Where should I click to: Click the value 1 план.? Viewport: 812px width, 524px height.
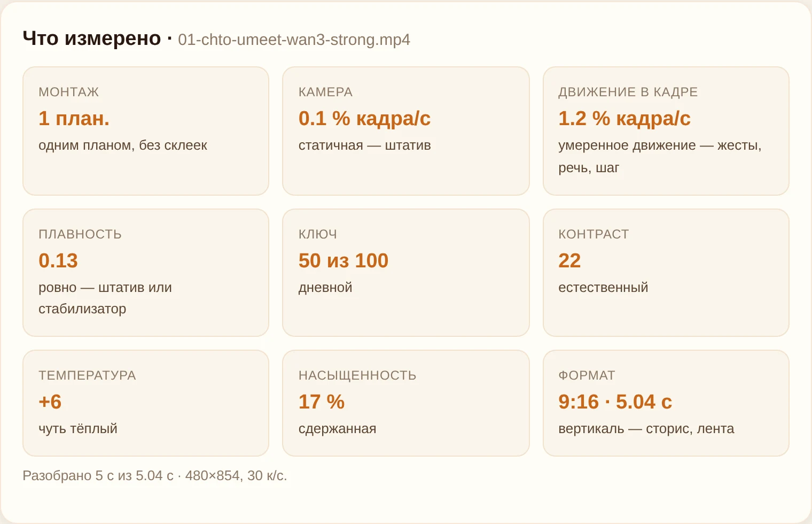click(74, 118)
